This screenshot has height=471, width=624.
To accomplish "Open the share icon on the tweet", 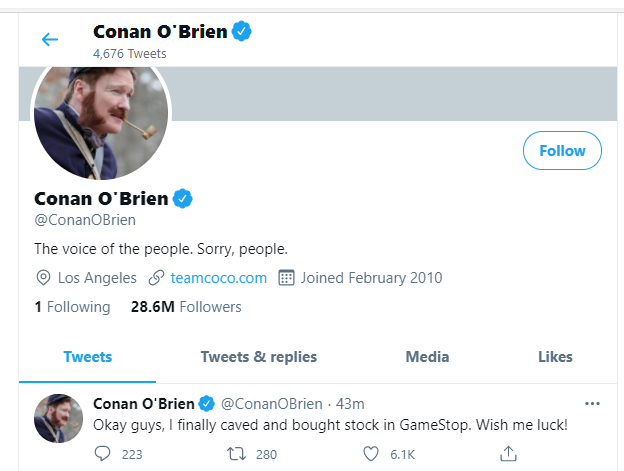I will tap(508, 453).
